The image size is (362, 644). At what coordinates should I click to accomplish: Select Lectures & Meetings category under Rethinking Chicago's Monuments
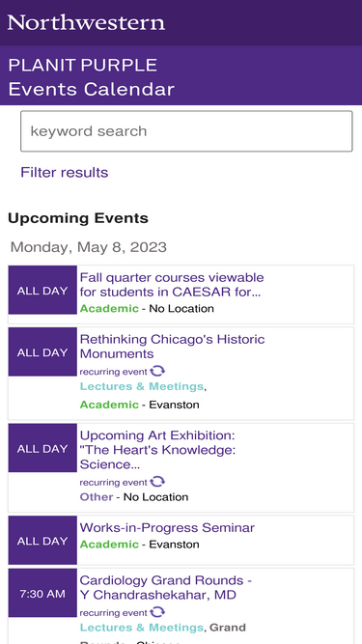[x=142, y=386]
